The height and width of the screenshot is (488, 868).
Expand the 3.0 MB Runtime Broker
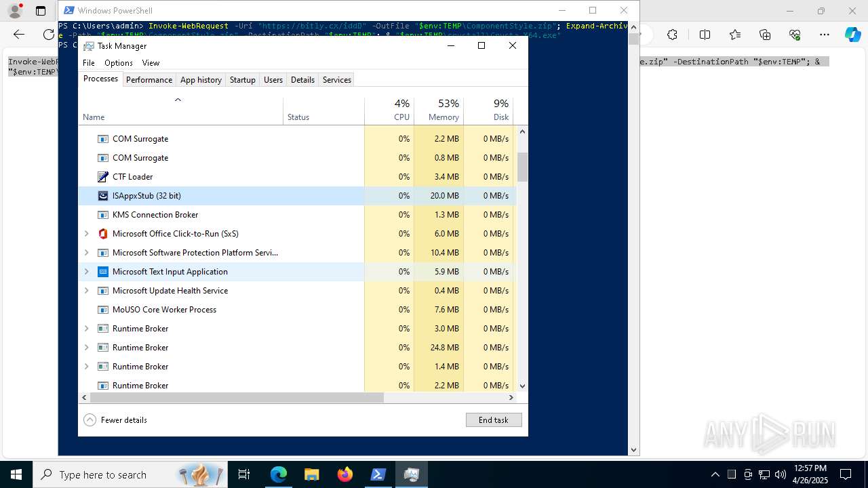(86, 329)
